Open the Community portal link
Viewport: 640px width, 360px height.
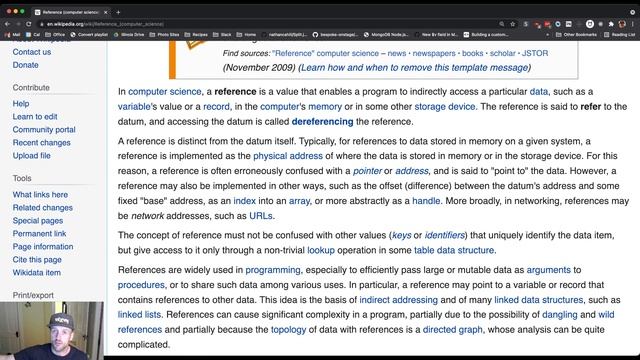tap(44, 130)
